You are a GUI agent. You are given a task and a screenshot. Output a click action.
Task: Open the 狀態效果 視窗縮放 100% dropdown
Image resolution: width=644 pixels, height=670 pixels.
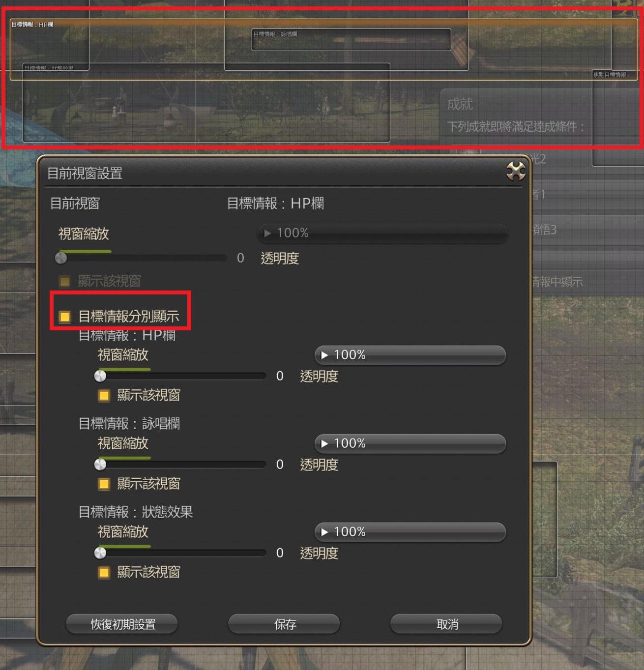point(410,532)
